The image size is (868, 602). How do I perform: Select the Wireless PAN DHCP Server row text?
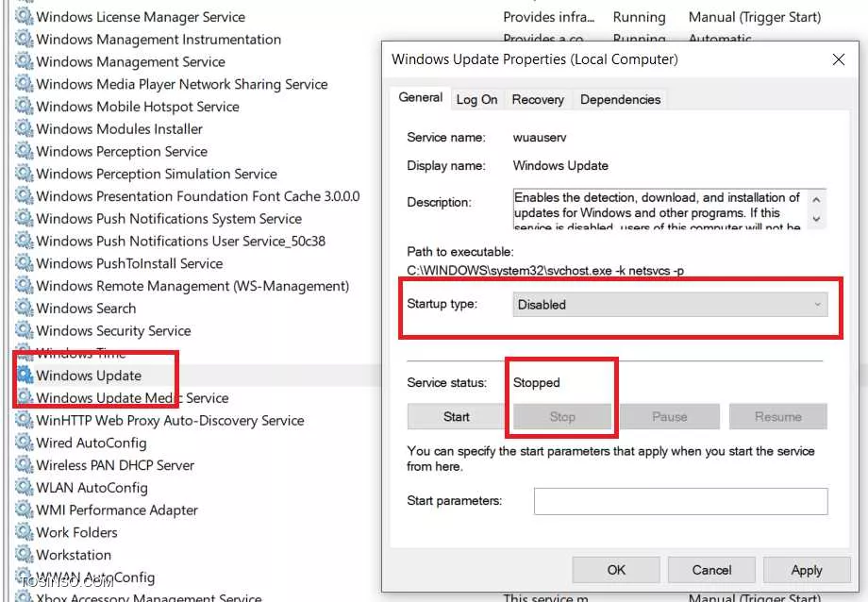(115, 465)
